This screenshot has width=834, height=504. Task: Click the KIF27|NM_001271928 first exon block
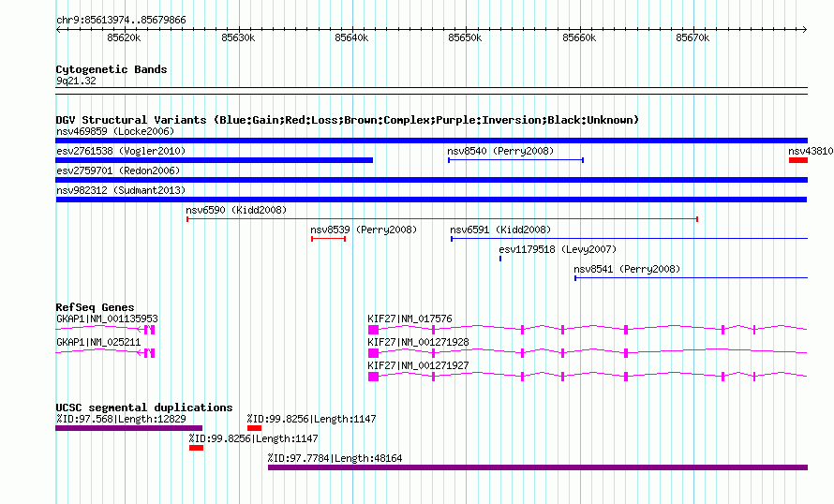click(373, 353)
